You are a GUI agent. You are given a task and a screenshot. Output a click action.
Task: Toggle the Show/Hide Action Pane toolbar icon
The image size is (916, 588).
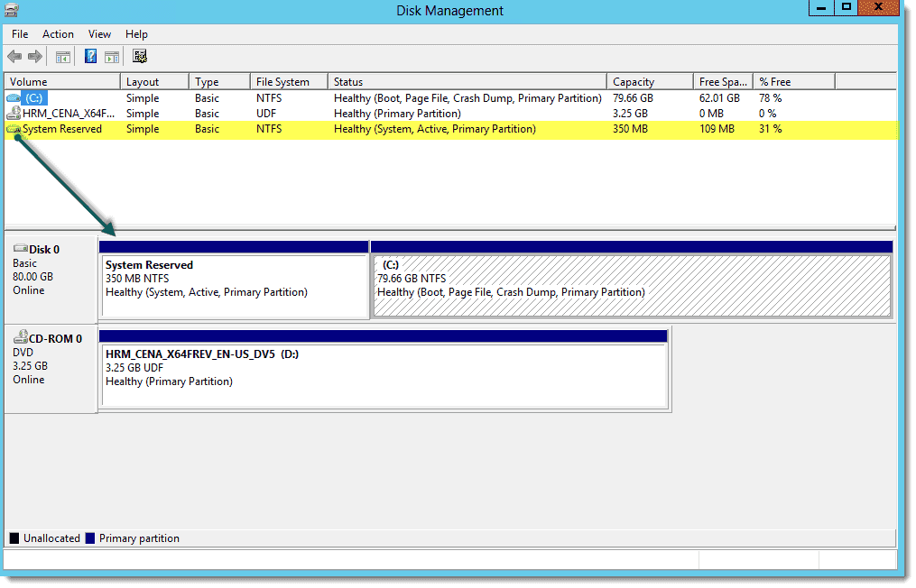click(112, 57)
